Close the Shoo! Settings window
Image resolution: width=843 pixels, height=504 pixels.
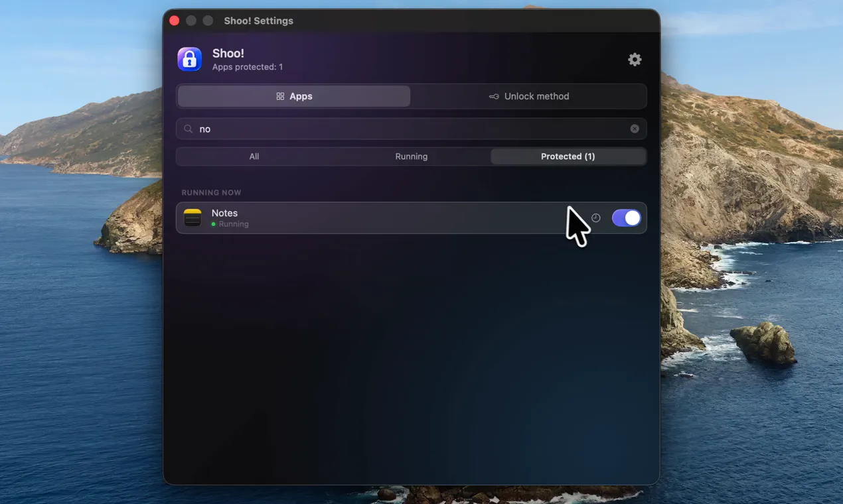click(x=175, y=21)
